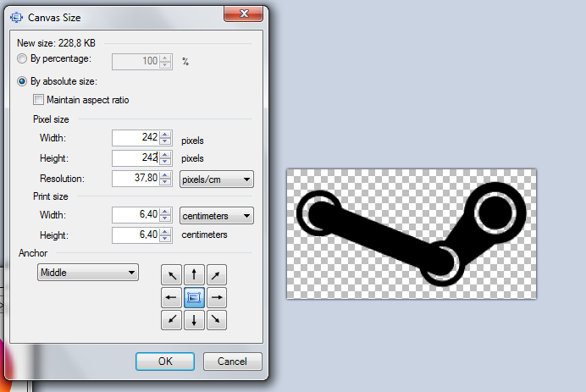Set anchor to bottom arrow
The height and width of the screenshot is (392, 586).
click(194, 320)
